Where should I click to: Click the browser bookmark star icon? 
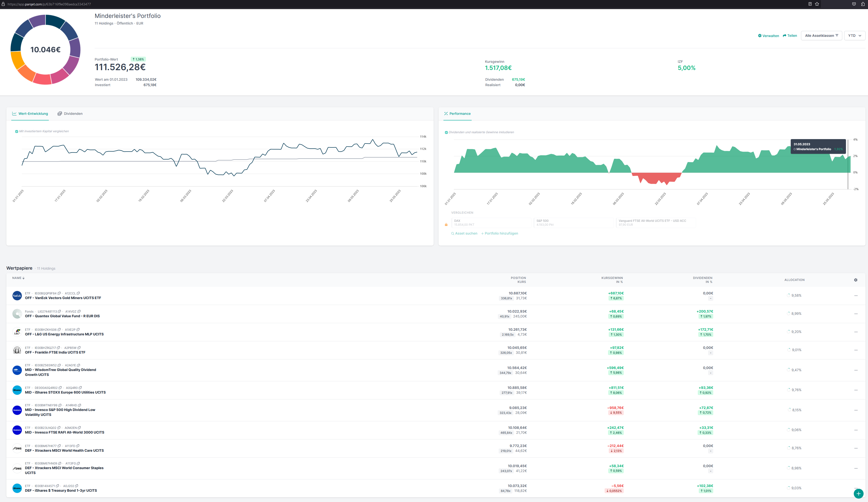pyautogui.click(x=817, y=4)
